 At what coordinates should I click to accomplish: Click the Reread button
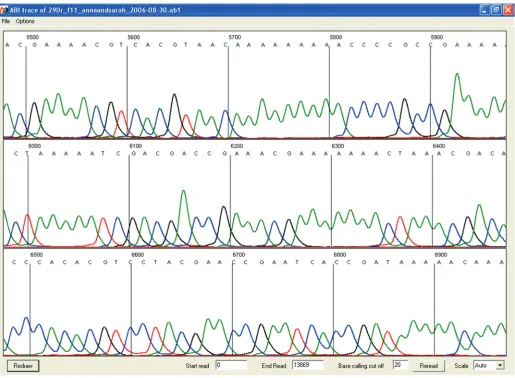(428, 366)
